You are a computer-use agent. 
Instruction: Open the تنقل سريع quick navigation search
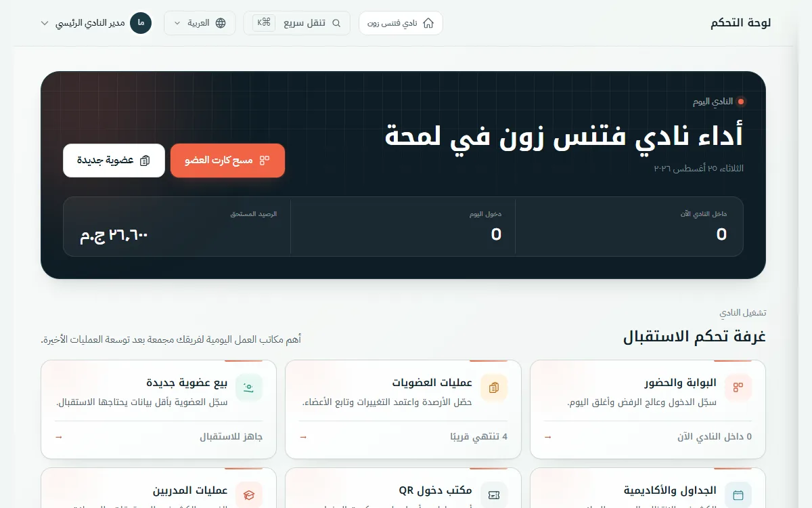(x=297, y=23)
